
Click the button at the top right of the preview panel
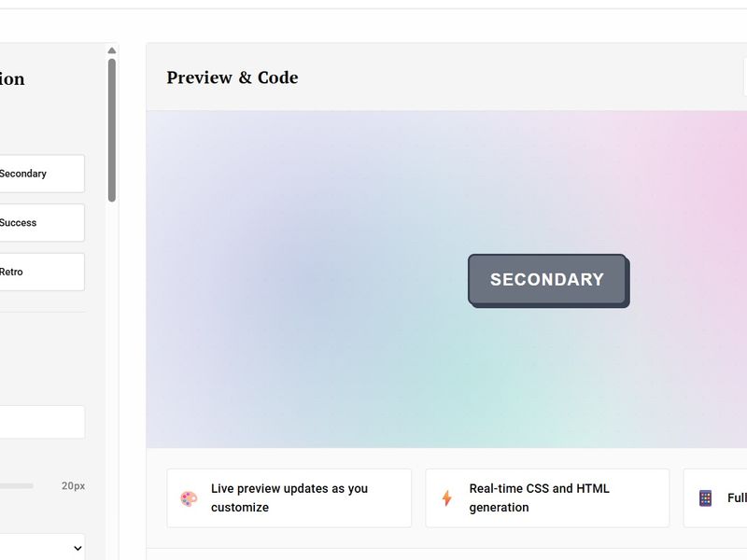point(742,77)
